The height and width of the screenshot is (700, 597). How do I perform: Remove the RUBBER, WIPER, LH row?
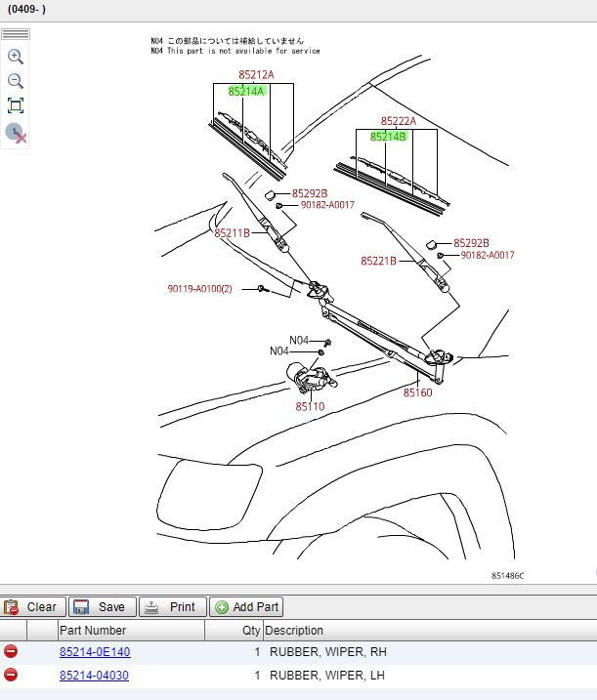[x=11, y=675]
